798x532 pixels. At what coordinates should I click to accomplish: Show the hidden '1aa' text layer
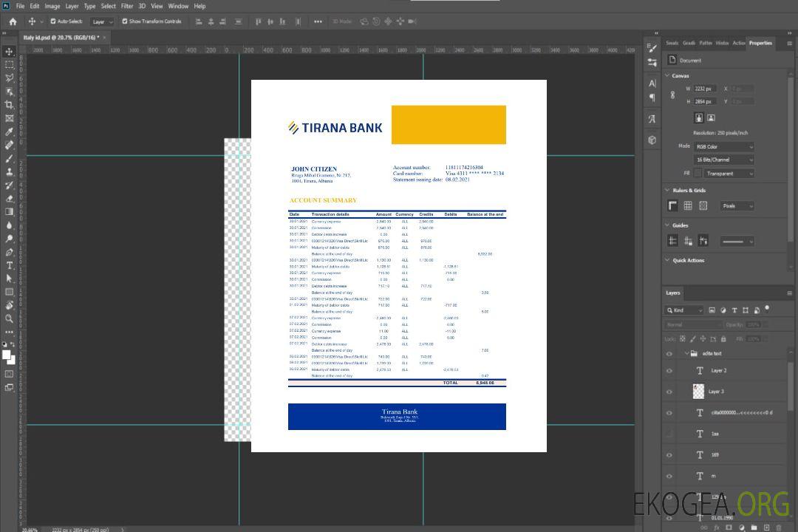click(669, 434)
